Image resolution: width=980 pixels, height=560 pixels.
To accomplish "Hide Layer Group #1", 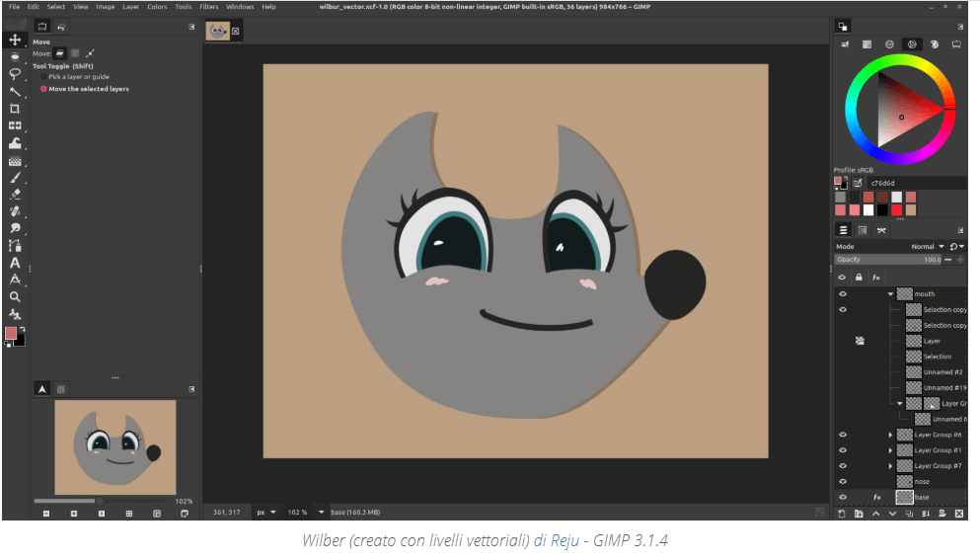I will 843,450.
